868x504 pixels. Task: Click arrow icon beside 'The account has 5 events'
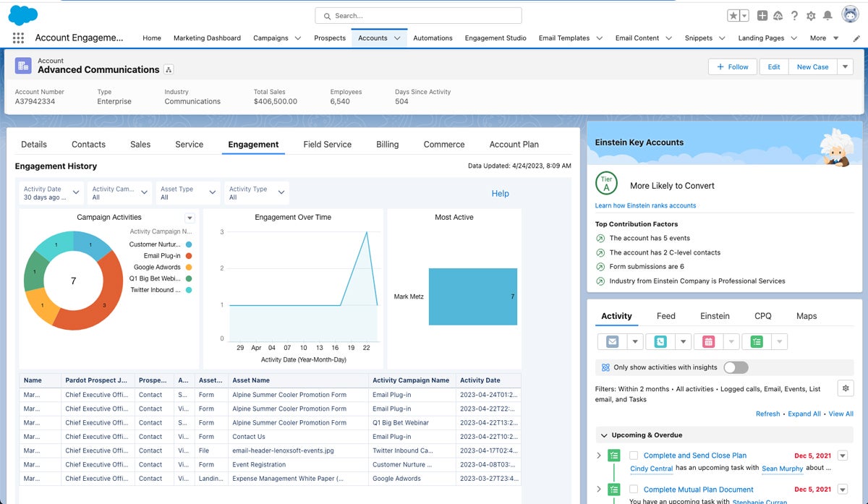tap(600, 238)
